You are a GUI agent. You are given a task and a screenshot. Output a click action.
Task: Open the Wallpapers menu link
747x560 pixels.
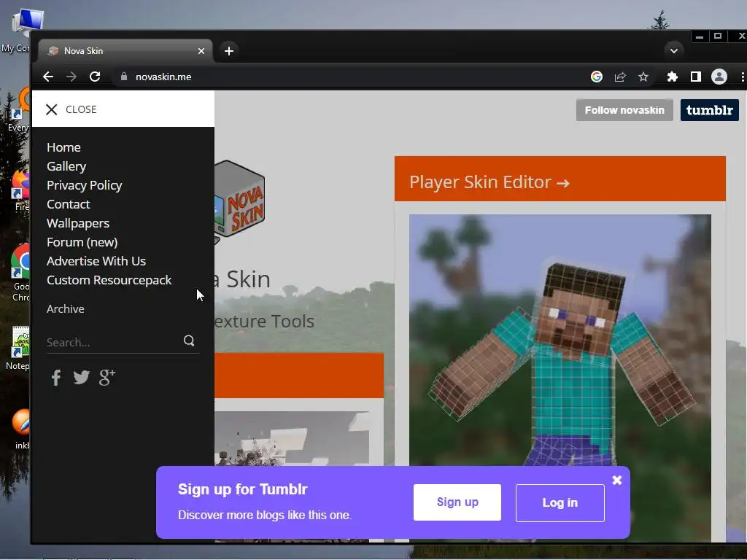coord(78,223)
